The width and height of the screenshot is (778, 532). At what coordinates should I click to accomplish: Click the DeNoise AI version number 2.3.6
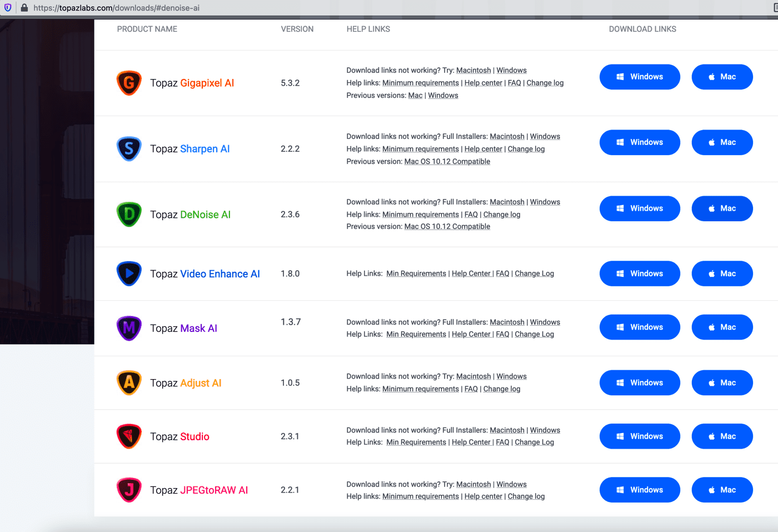point(290,215)
